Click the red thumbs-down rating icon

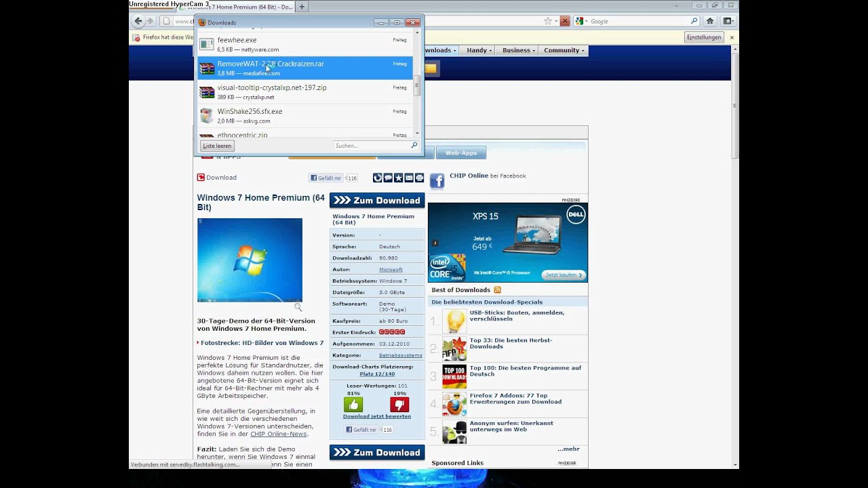(x=399, y=405)
